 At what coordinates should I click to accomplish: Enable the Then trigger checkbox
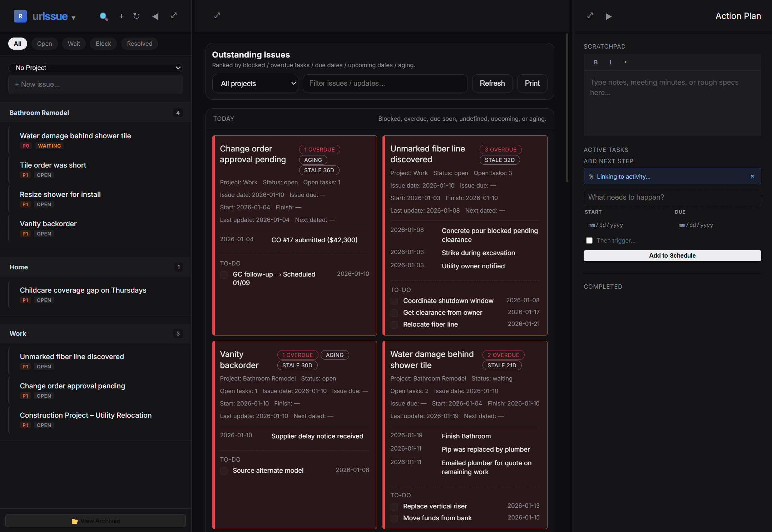coord(589,240)
